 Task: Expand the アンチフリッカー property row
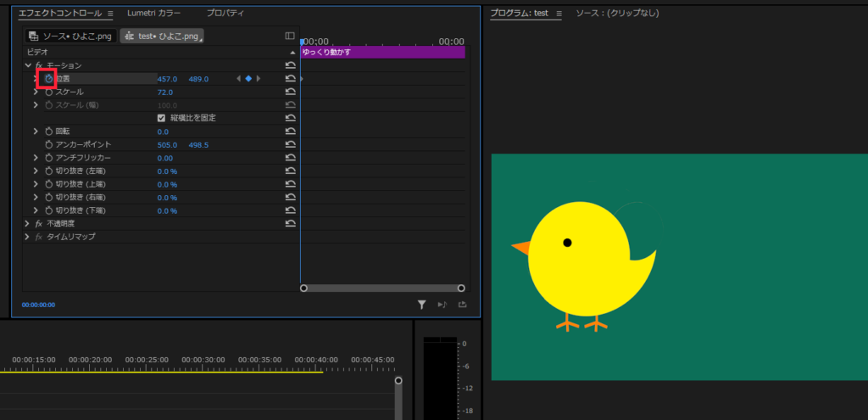pos(36,158)
